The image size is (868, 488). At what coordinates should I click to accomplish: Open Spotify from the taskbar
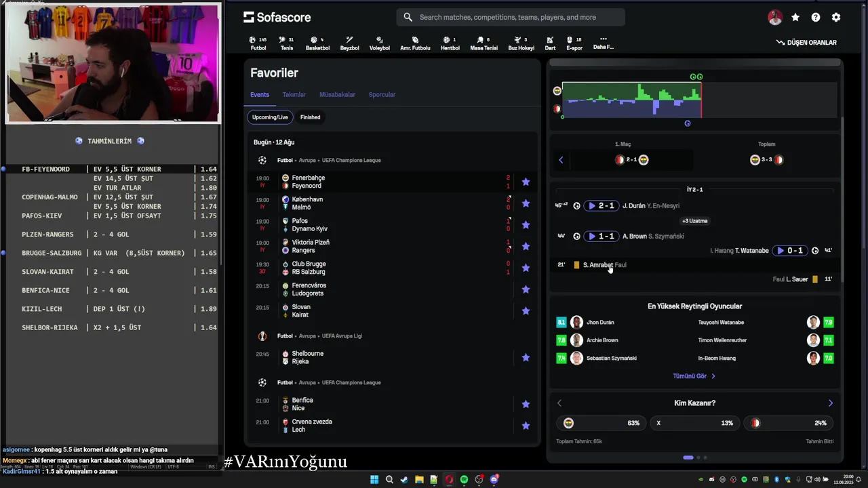pos(464,480)
